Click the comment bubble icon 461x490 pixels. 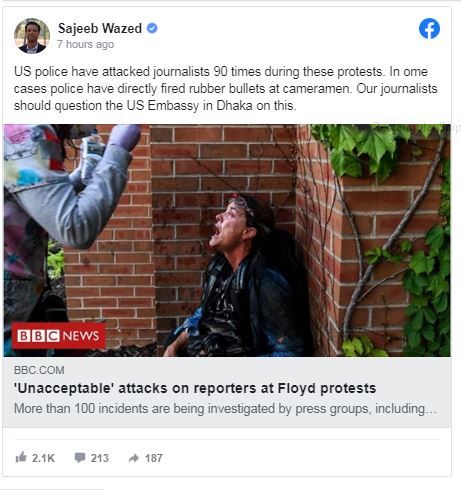click(80, 458)
